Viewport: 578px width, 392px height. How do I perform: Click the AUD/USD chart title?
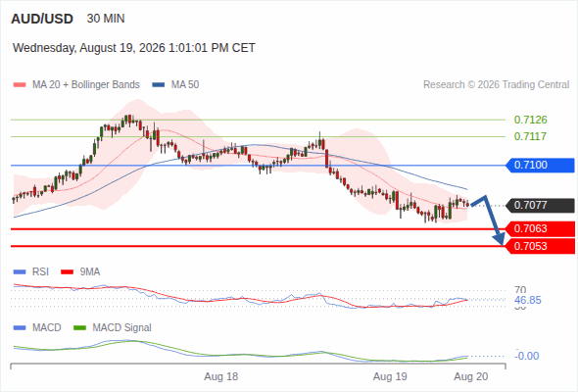[42, 19]
